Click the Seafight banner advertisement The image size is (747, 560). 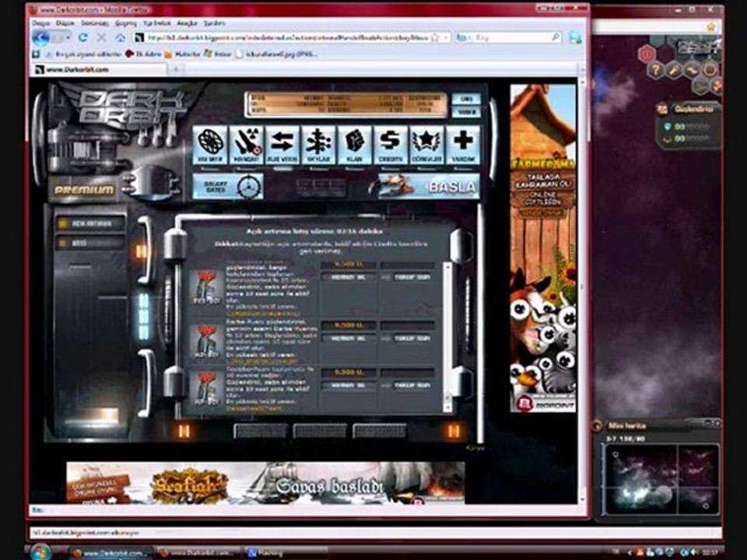click(265, 482)
